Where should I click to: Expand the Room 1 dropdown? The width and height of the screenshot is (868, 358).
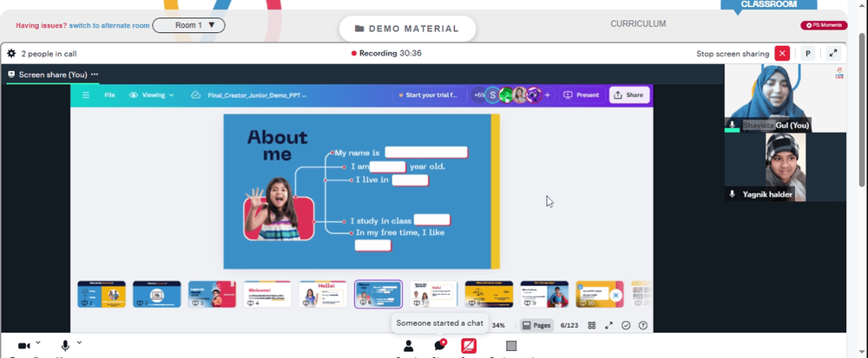point(188,25)
